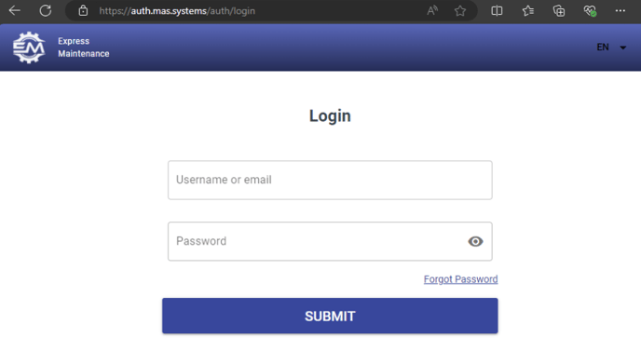
Task: Click the EM gear logo
Action: [29, 47]
